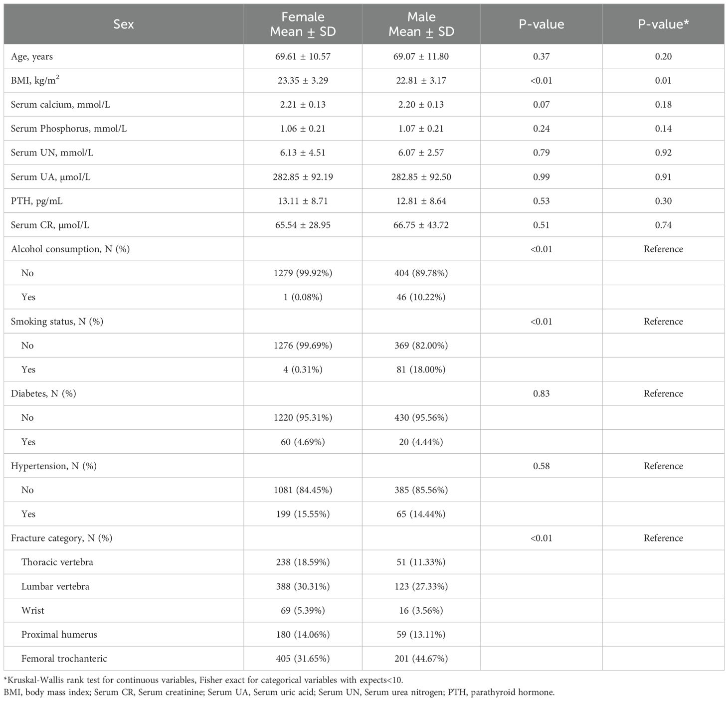
Task: Click the Femoral trochanteric row label
Action: tap(64, 658)
